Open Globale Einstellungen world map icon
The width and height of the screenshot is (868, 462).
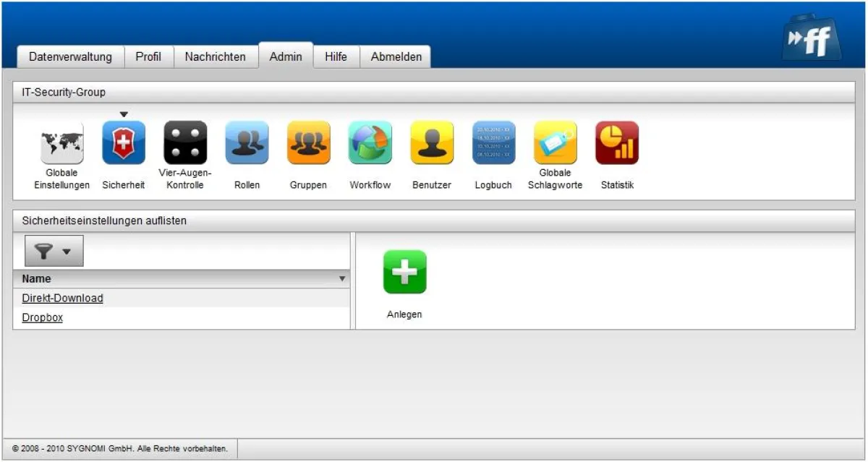(x=61, y=142)
